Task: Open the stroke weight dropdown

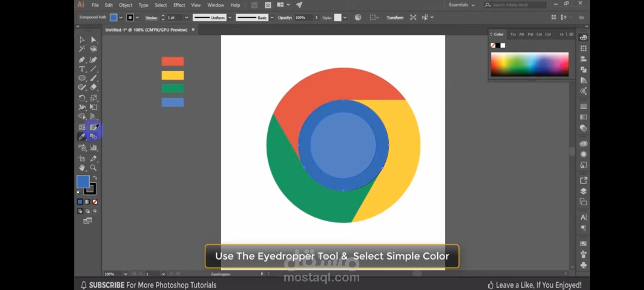Action: point(186,17)
